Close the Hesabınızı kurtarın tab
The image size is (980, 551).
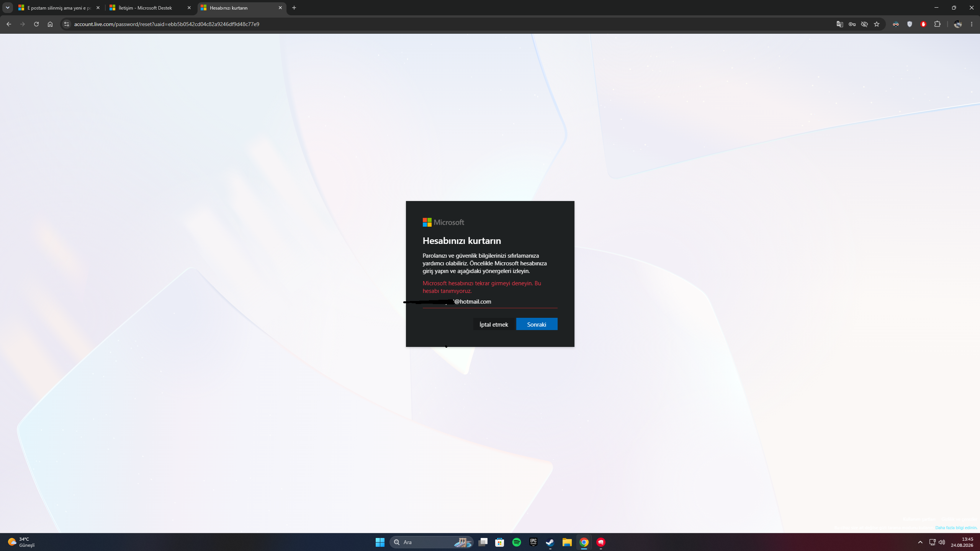[280, 8]
